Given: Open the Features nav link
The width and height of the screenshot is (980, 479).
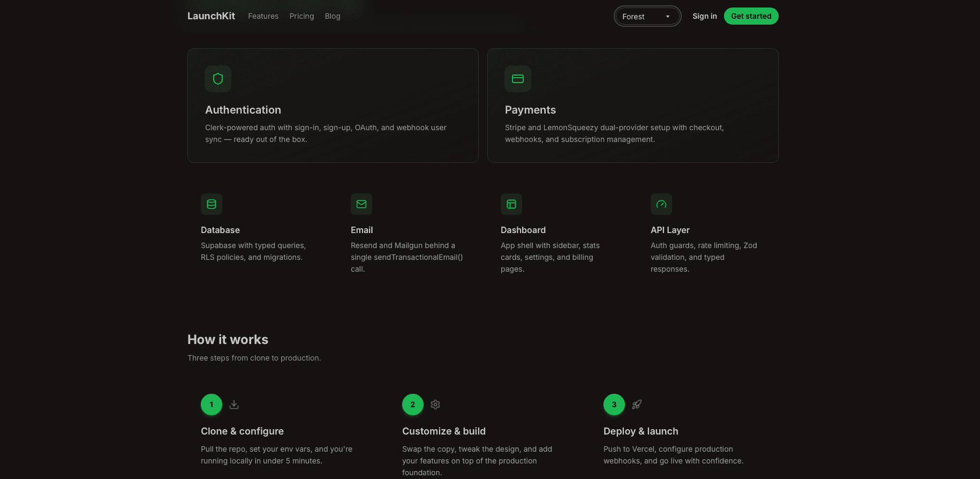Looking at the screenshot, I should (263, 16).
